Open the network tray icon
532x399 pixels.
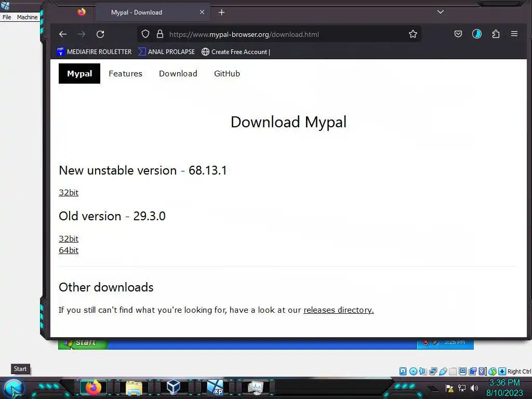(462, 388)
